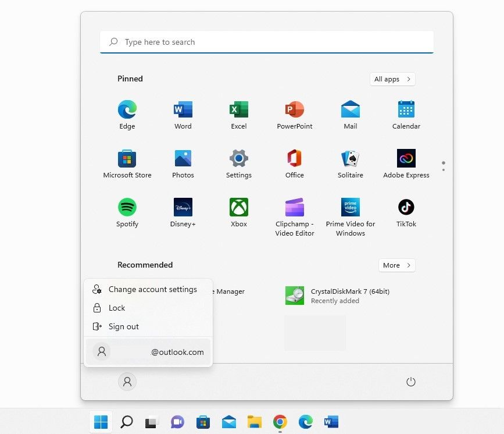Open Edge from the taskbar
This screenshot has width=504, height=434.
click(x=305, y=422)
